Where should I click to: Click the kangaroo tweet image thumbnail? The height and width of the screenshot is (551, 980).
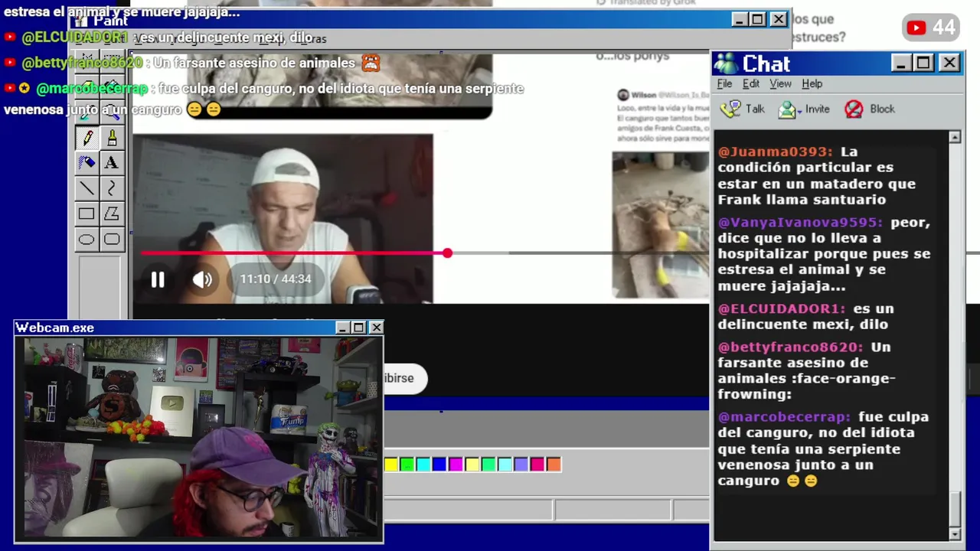click(x=661, y=224)
